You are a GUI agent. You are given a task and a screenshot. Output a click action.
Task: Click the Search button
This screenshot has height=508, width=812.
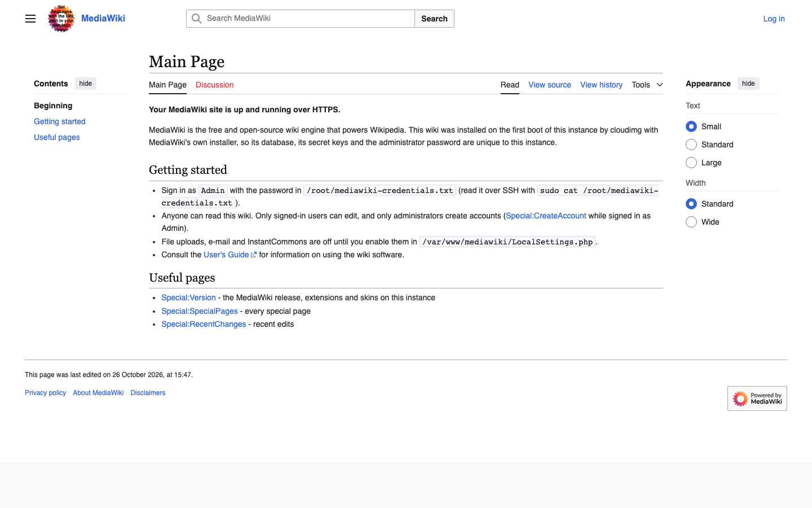(434, 19)
